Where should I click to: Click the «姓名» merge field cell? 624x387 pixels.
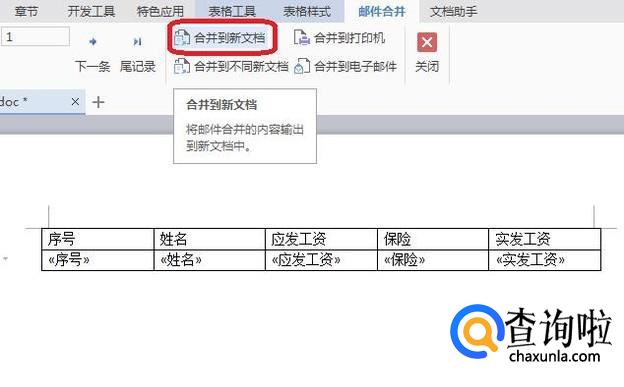[x=209, y=260]
